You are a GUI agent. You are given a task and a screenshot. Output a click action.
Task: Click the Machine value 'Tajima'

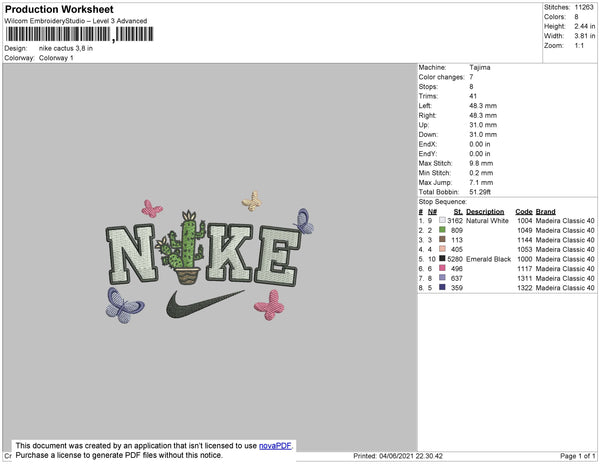pos(480,67)
